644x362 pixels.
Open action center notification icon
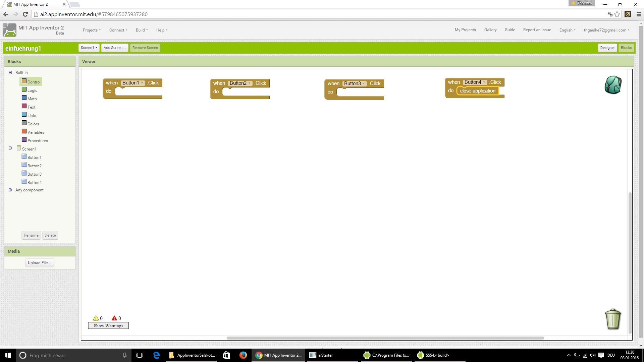(601, 355)
